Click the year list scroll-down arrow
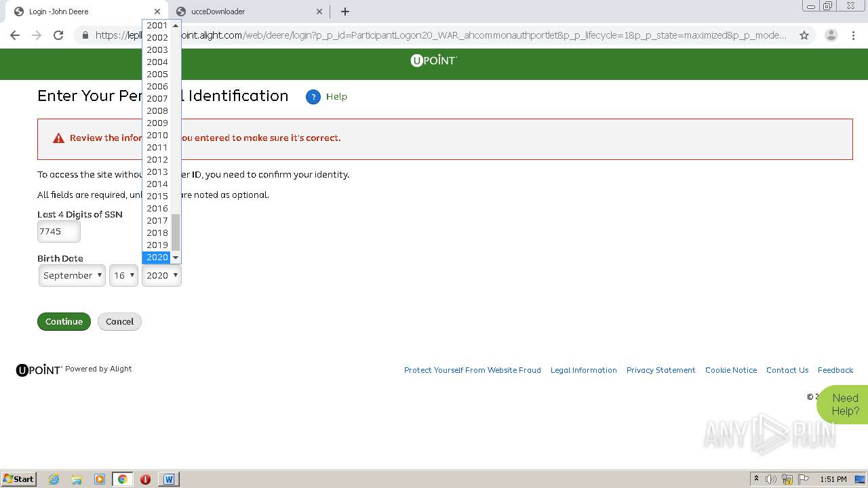Screen dimensions: 868x488 [176, 258]
